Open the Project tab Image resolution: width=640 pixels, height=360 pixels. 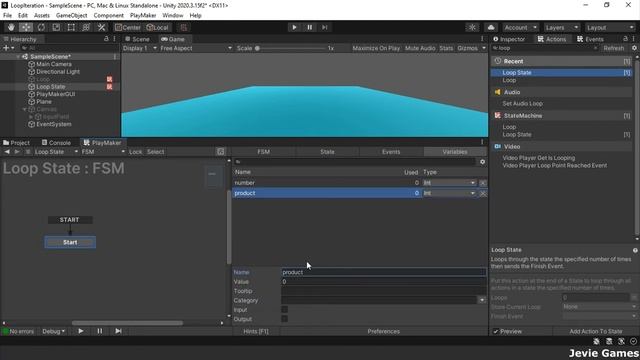[16, 143]
